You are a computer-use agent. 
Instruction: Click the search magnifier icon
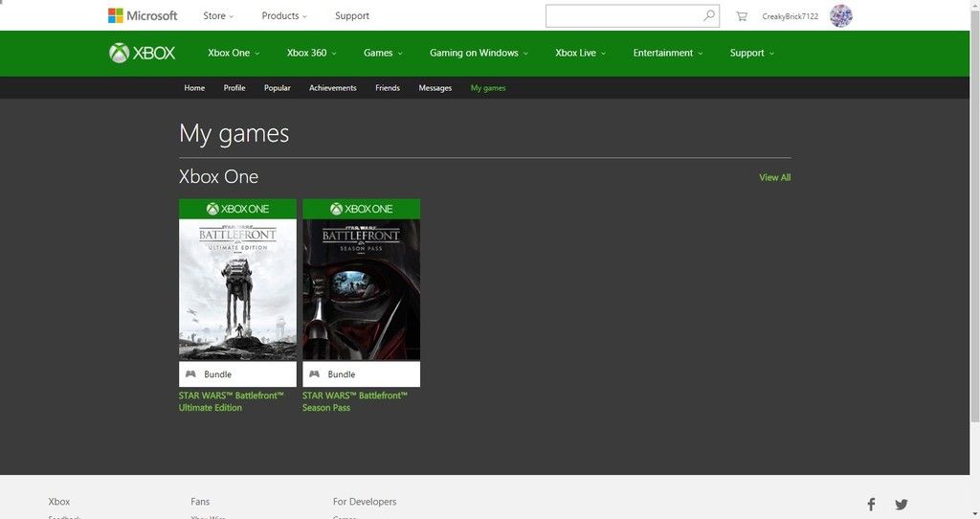tap(709, 15)
